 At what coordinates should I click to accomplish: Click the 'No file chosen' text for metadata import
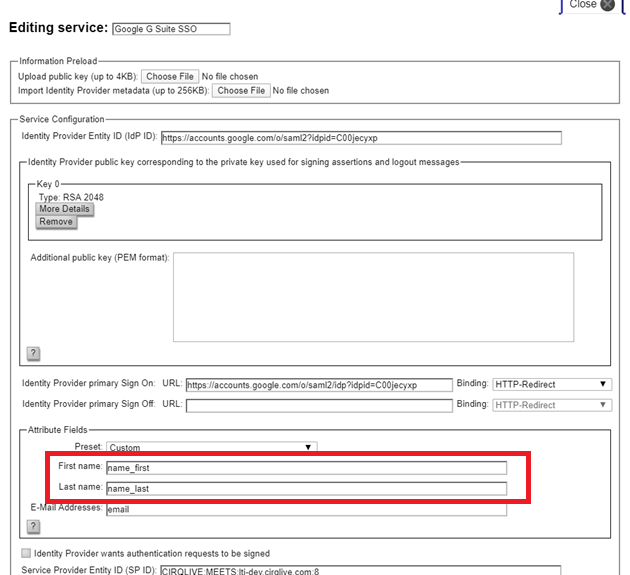pos(301,90)
